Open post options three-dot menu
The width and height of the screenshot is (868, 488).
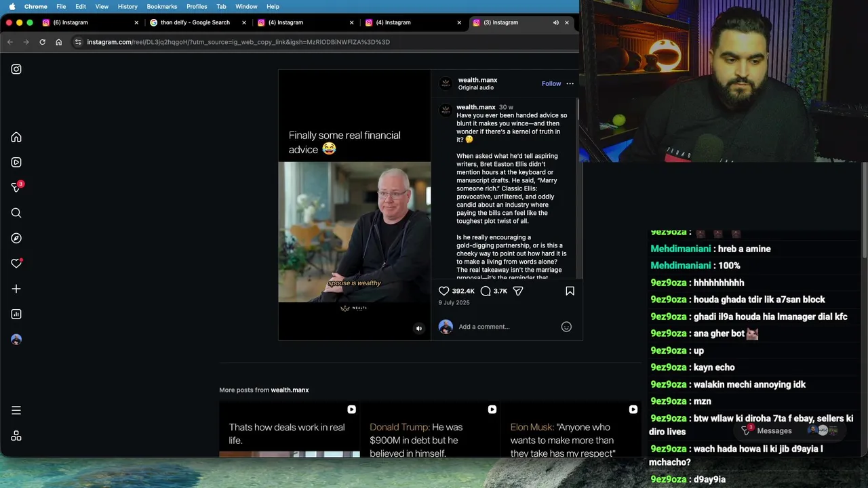pyautogui.click(x=570, y=83)
